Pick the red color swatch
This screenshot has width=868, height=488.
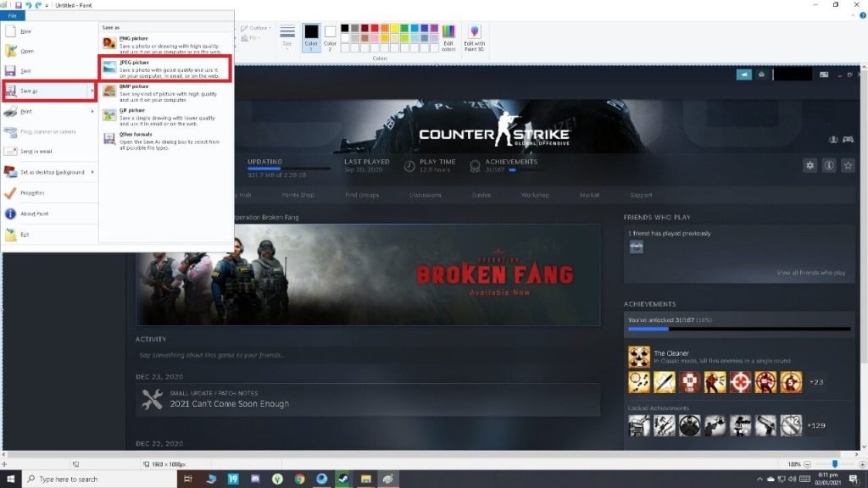pos(375,28)
